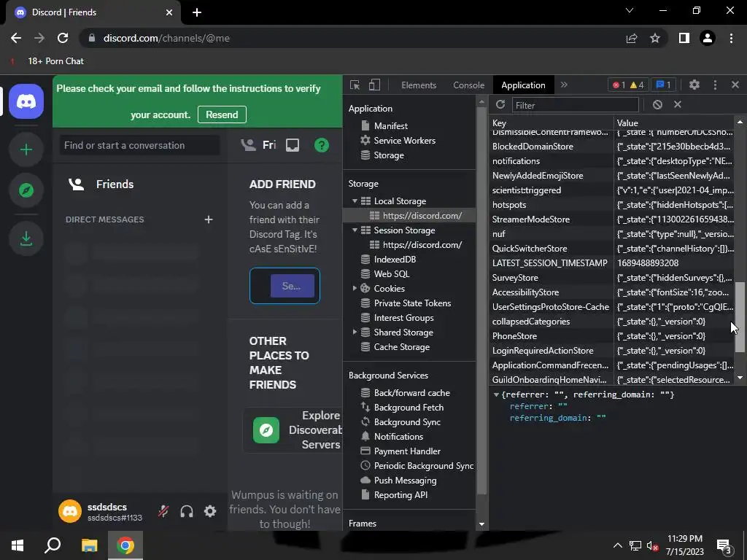Click the Chrome address bar URL
This screenshot has height=560, width=747.
pos(166,38)
